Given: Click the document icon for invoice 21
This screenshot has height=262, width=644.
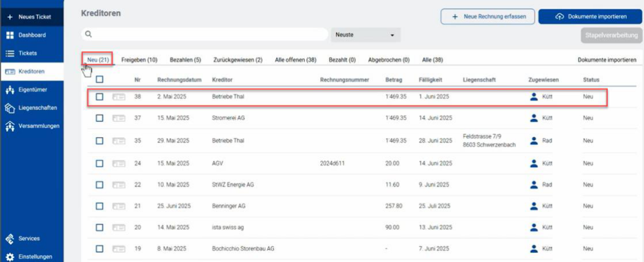Looking at the screenshot, I should 119,206.
